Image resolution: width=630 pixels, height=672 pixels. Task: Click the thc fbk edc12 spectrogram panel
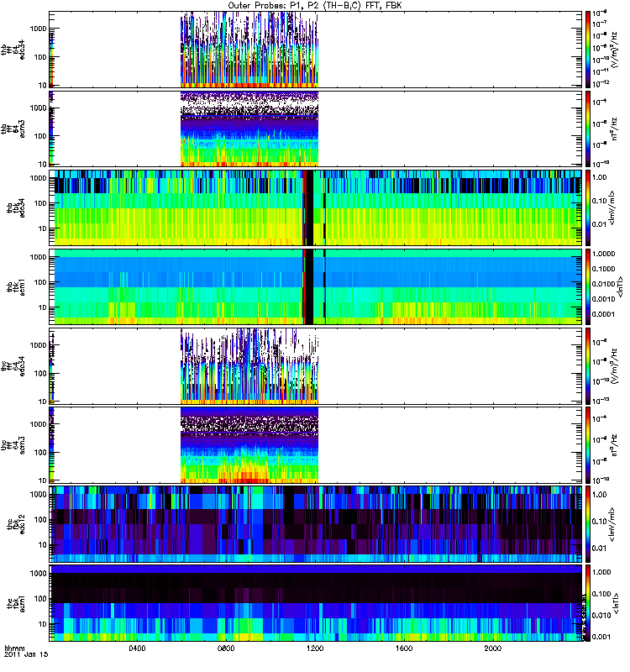point(316,524)
